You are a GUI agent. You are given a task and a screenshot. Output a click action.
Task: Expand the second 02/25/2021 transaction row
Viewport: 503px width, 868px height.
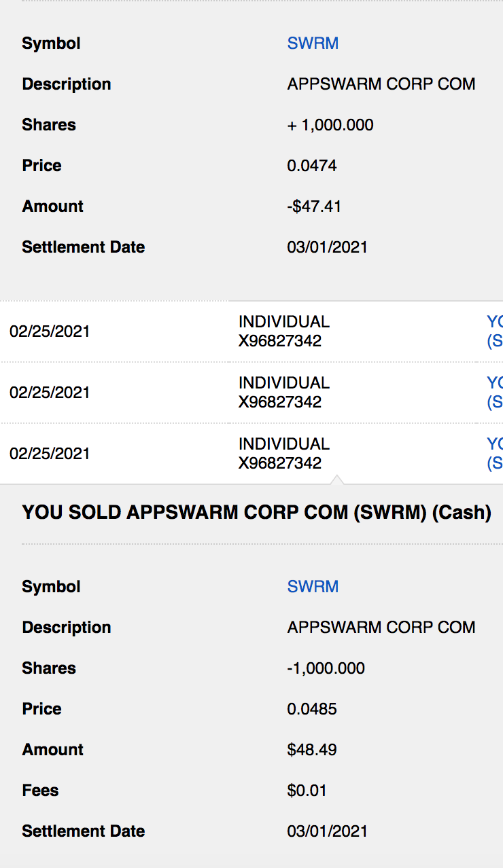click(x=49, y=393)
